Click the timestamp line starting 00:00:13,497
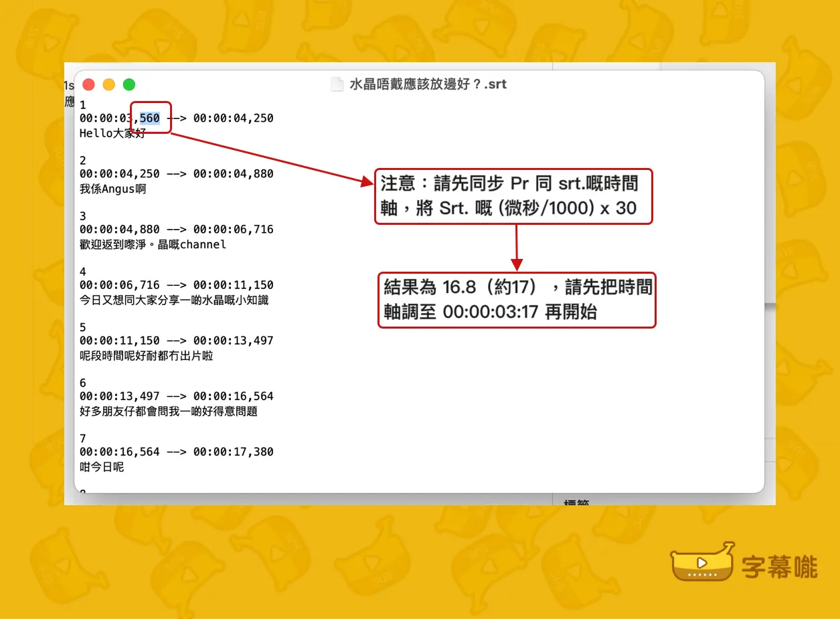Screen dimensions: 840x619 (176, 396)
